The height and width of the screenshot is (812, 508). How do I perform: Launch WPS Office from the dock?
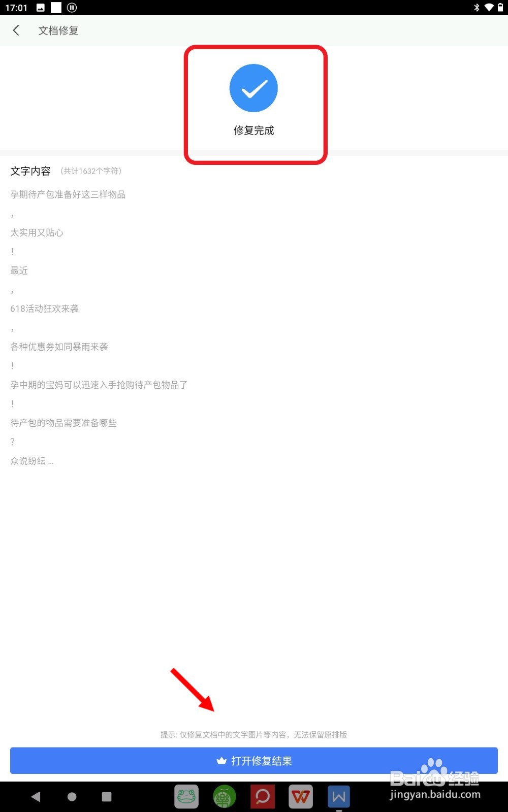(x=301, y=796)
